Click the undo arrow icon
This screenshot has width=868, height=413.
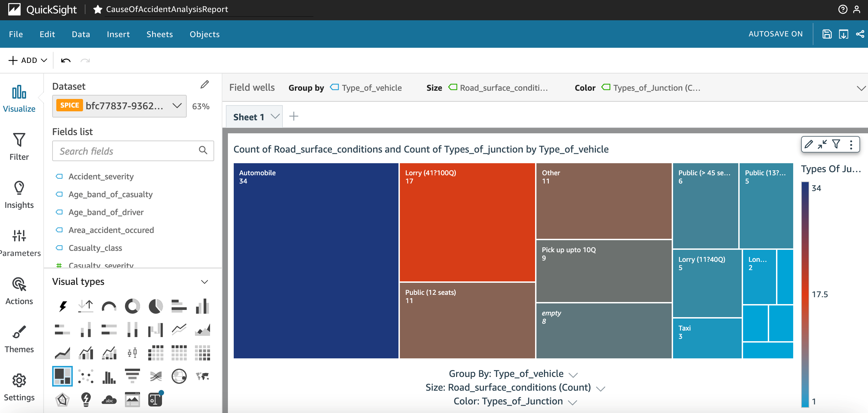coord(66,61)
